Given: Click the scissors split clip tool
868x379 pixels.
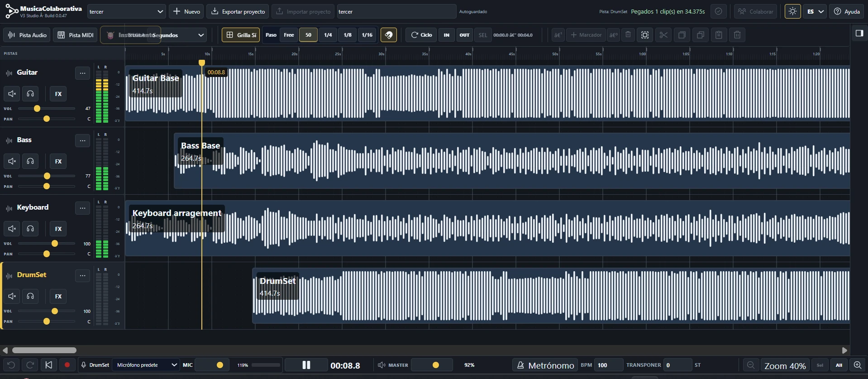Looking at the screenshot, I should (663, 35).
